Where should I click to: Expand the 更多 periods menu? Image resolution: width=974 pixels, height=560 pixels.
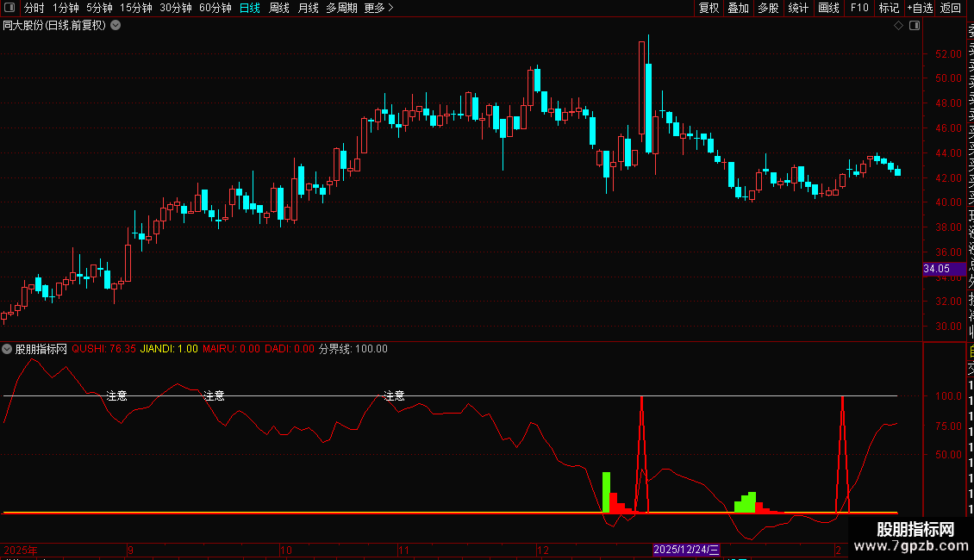378,8
